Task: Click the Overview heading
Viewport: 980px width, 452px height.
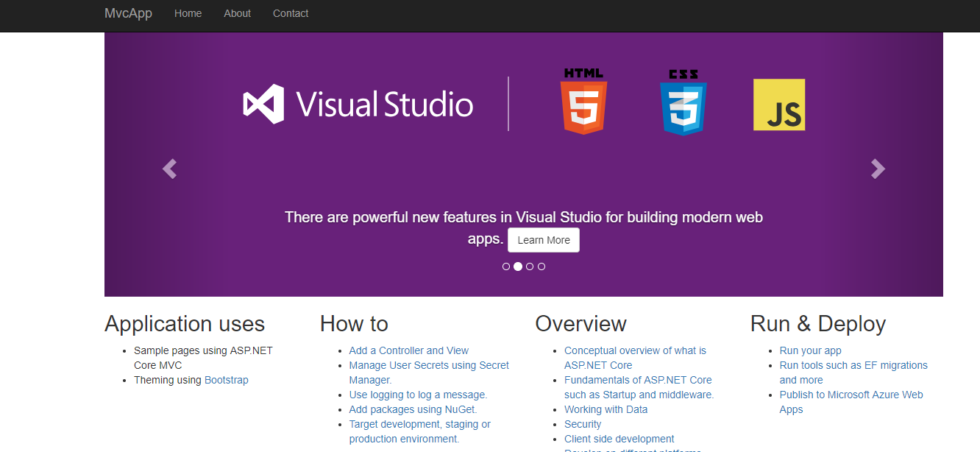Action: (x=580, y=324)
